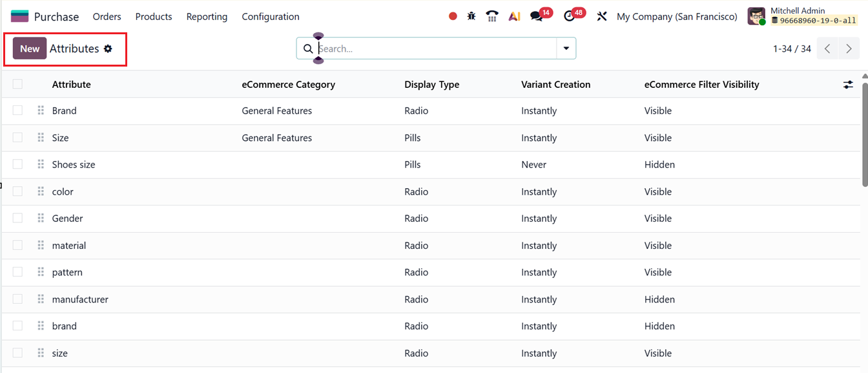Tick the select-all header checkbox
The height and width of the screenshot is (373, 868).
[17, 84]
